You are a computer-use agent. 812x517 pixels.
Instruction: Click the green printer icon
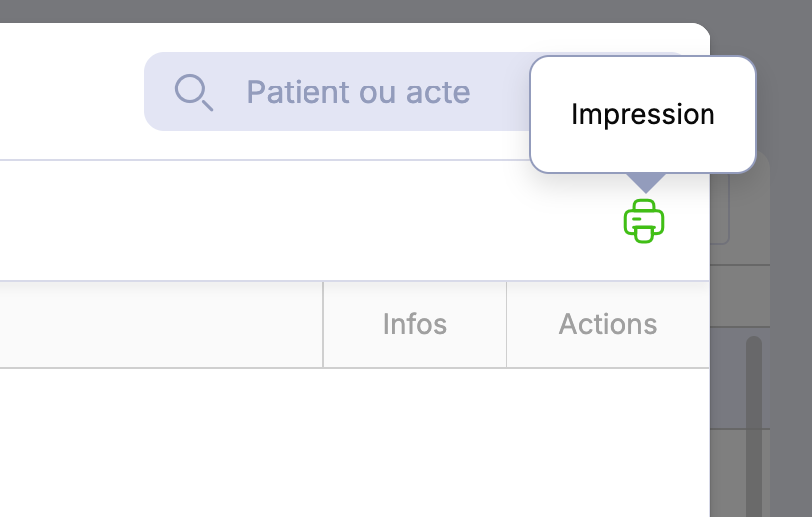coord(644,221)
